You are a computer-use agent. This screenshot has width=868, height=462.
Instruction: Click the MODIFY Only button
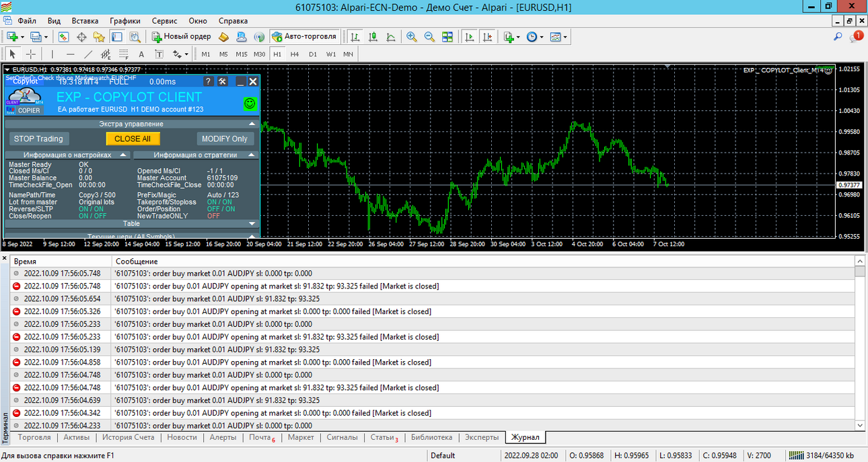[x=225, y=139]
